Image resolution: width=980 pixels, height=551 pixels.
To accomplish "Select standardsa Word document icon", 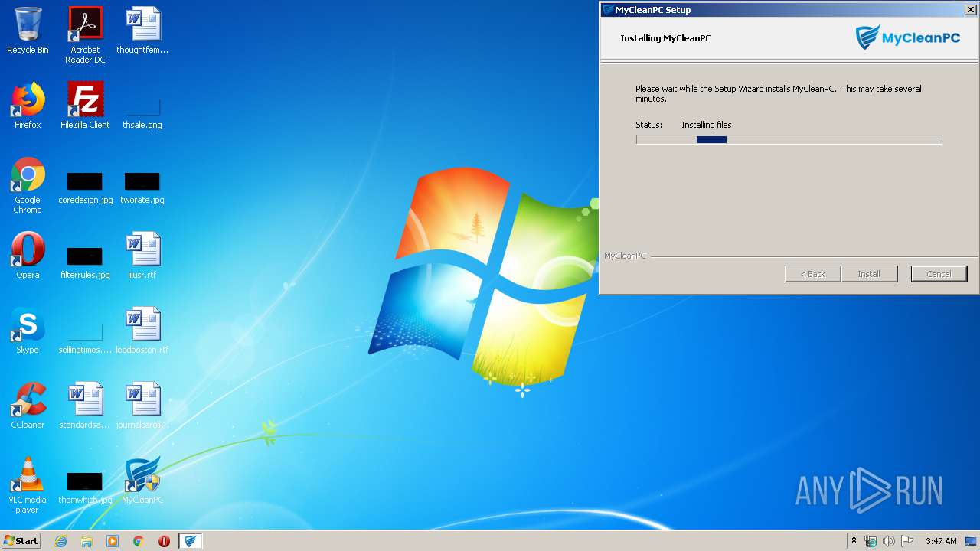I will (85, 406).
